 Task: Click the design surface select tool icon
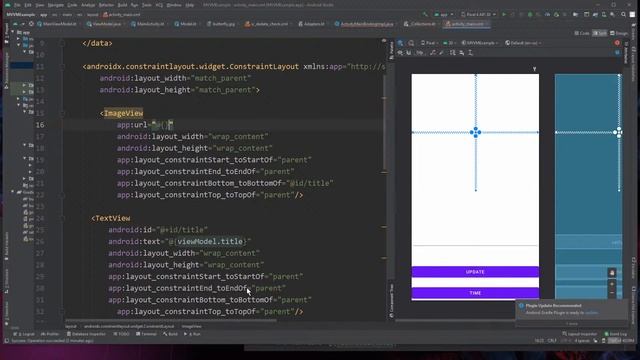click(400, 43)
